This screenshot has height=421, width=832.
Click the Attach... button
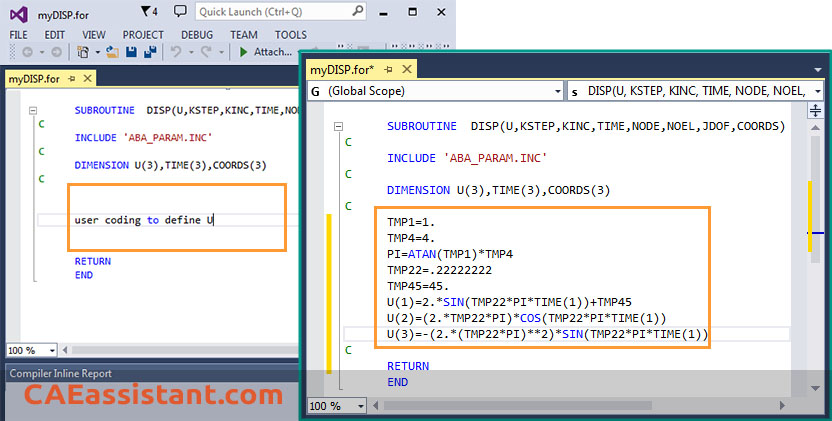(273, 52)
